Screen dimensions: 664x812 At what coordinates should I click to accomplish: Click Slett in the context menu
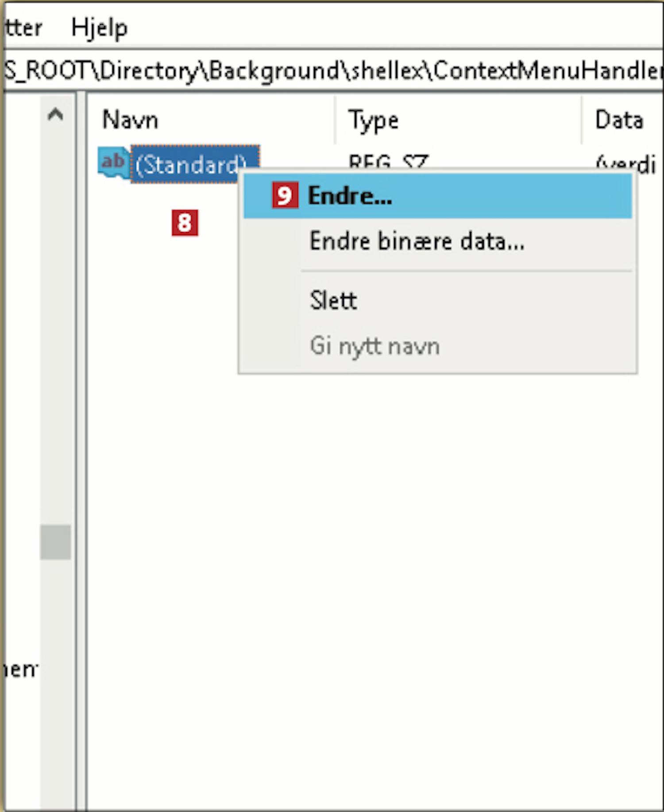[x=333, y=301]
